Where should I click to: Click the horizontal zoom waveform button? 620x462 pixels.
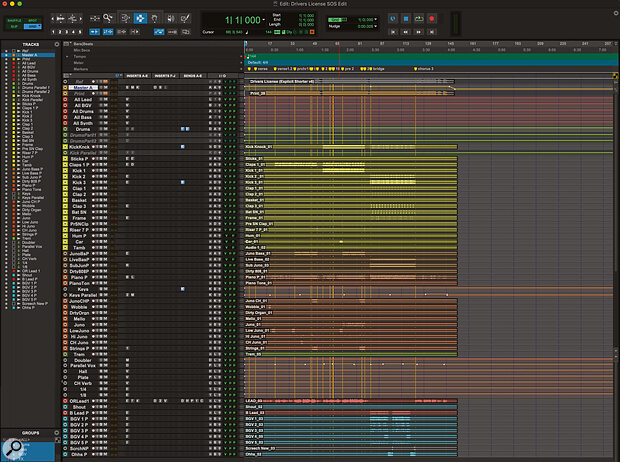tap(60, 18)
